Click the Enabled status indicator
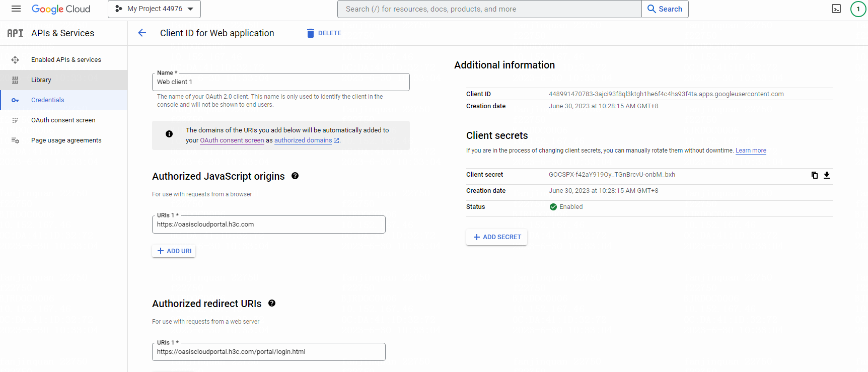 click(x=566, y=207)
